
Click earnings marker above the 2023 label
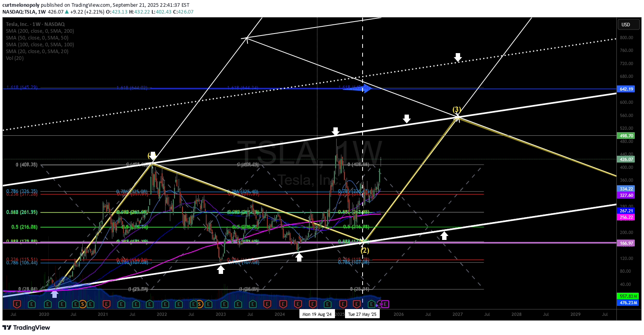[x=224, y=304]
